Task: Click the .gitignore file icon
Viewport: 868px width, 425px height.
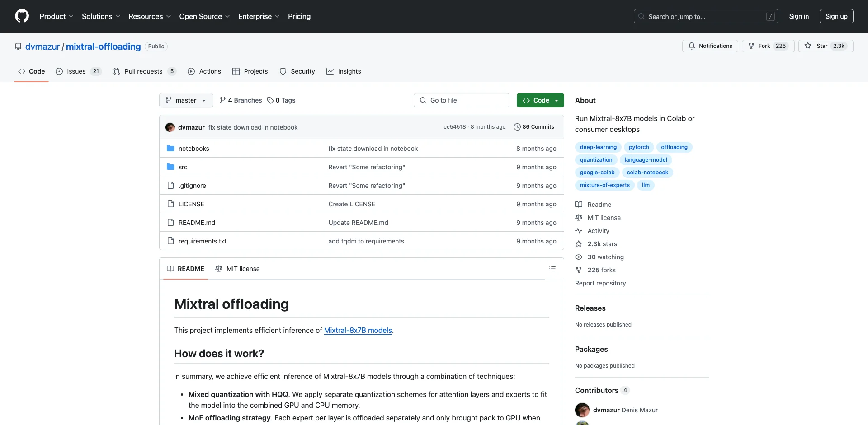Action: (170, 186)
